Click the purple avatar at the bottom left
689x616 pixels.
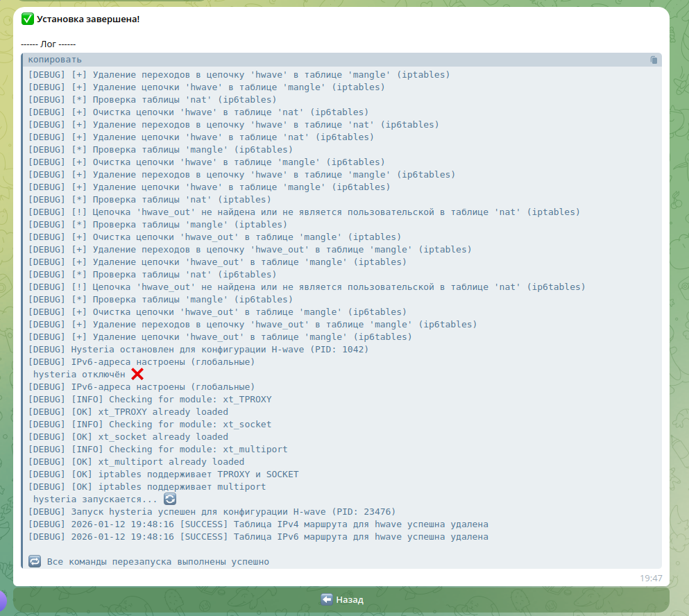3,600
